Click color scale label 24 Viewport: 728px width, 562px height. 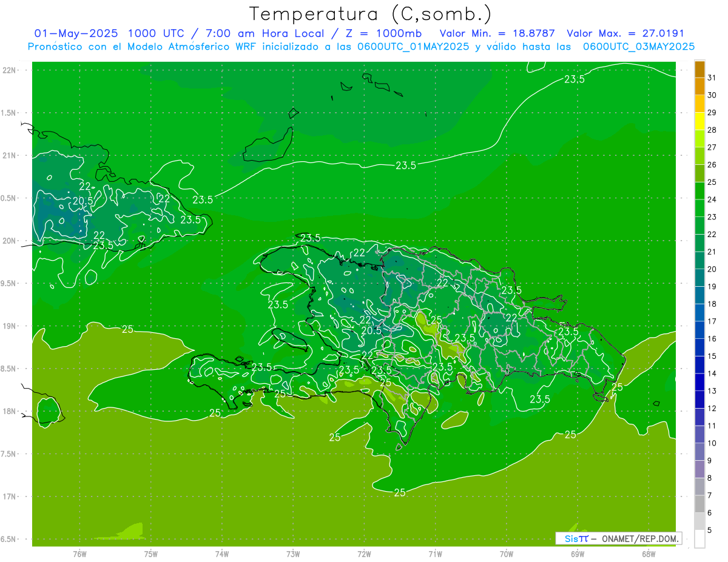712,199
